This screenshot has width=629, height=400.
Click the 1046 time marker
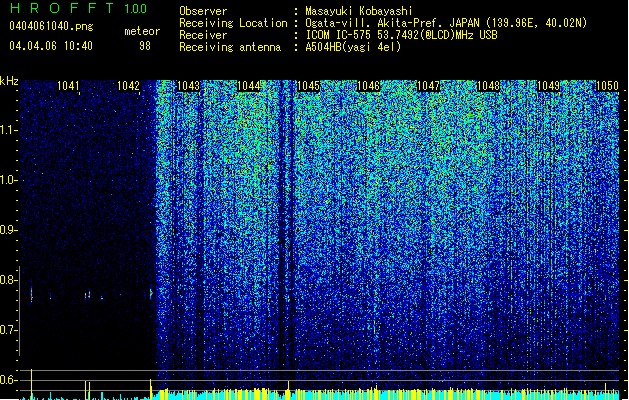coord(368,86)
